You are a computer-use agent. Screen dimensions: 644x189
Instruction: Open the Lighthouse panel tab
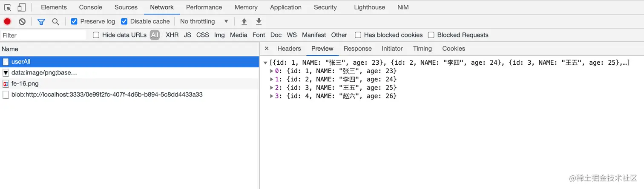click(370, 7)
